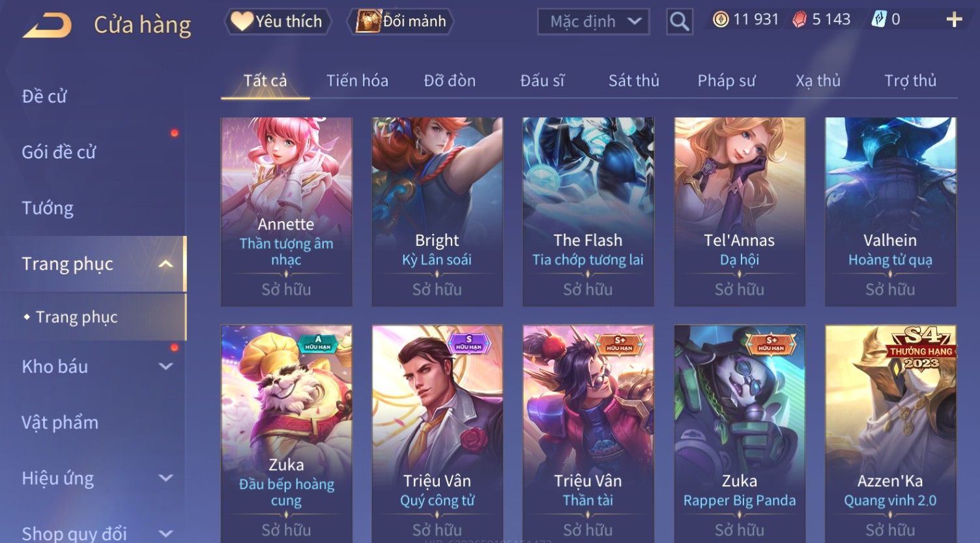Screen dimensions: 980x543
Task: Click the gold coin balance icon
Action: [720, 20]
